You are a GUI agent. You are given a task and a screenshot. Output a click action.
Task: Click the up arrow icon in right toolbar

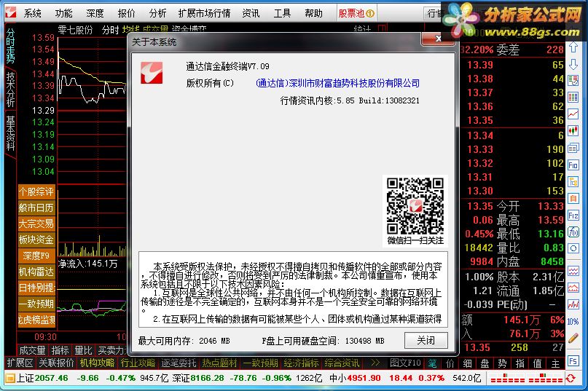[x=573, y=47]
